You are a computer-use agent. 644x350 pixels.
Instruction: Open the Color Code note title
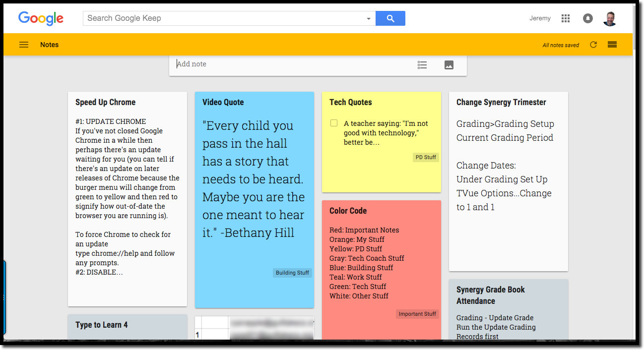(348, 211)
